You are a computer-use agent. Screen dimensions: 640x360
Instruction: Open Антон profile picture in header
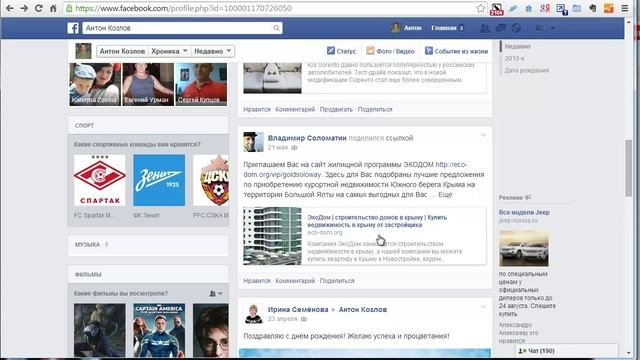click(x=395, y=28)
